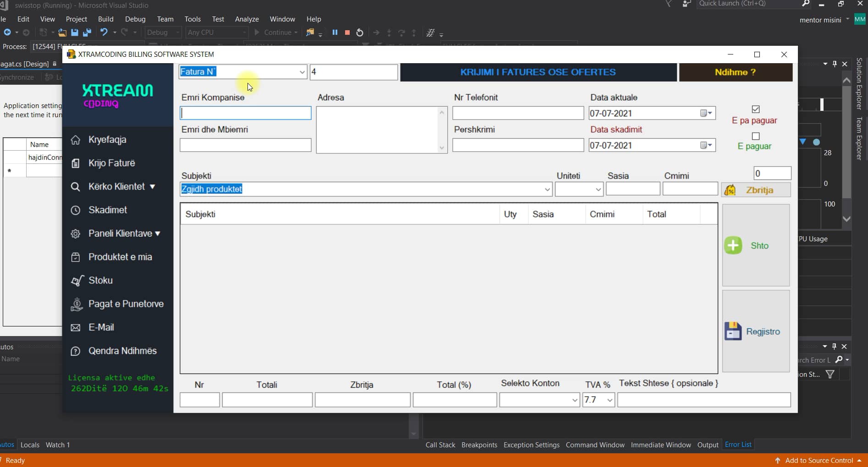Click the green plus Shto icon
The height and width of the screenshot is (467, 868).
tap(733, 245)
